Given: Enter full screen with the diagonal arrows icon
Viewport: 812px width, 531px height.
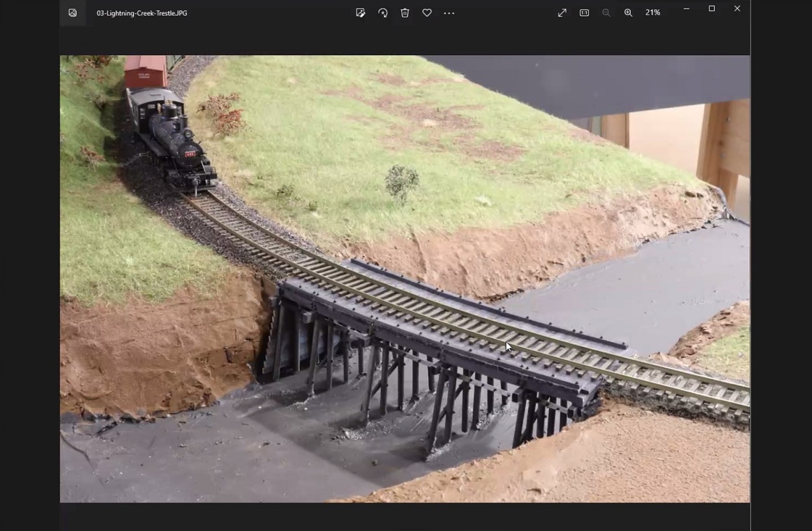Looking at the screenshot, I should point(562,13).
